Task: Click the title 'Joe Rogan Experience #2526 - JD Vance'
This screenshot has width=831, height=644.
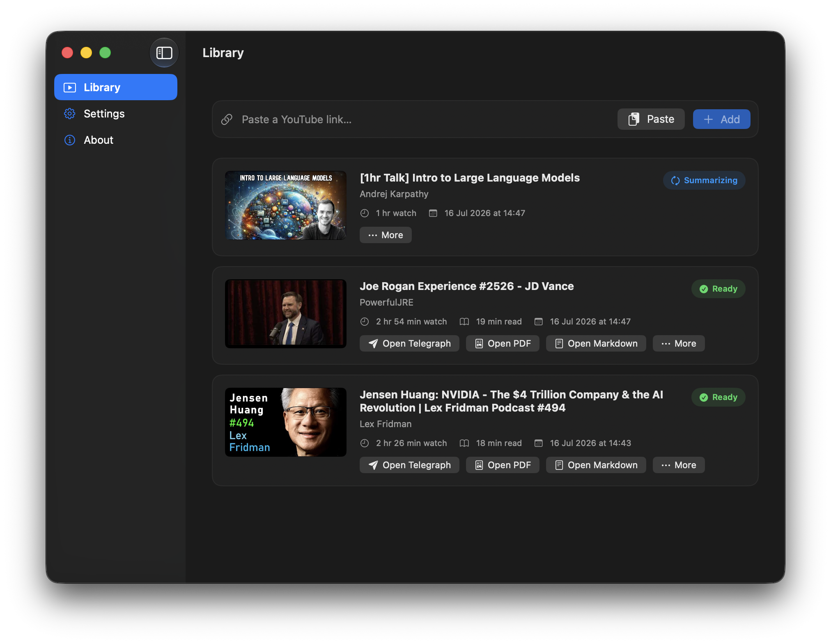Action: pyautogui.click(x=467, y=286)
